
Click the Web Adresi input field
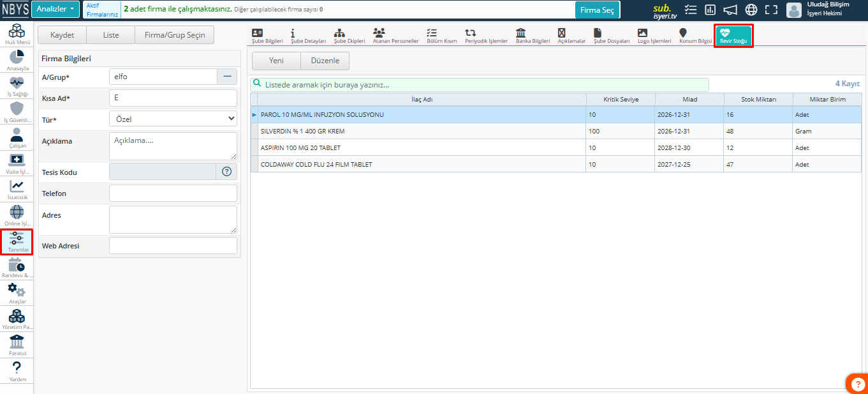pos(173,245)
